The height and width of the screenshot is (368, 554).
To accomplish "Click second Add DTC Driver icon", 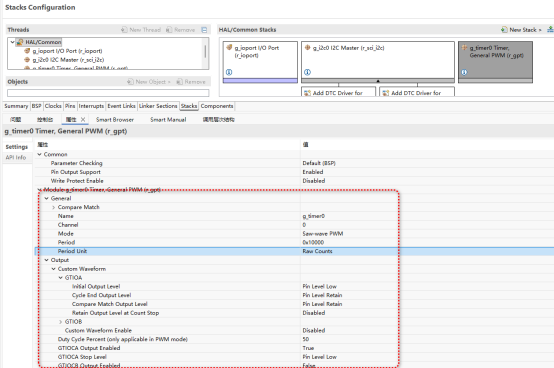I will tap(386, 93).
